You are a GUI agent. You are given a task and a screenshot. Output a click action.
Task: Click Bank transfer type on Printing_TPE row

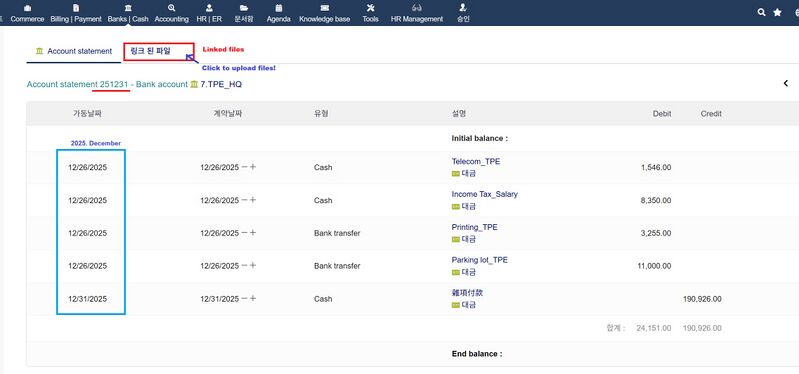337,233
